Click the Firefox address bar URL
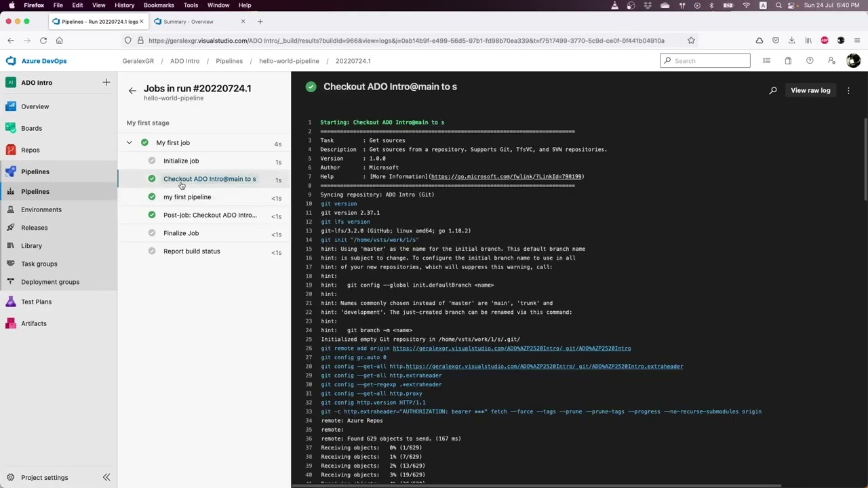The height and width of the screenshot is (488, 868). pos(407,41)
